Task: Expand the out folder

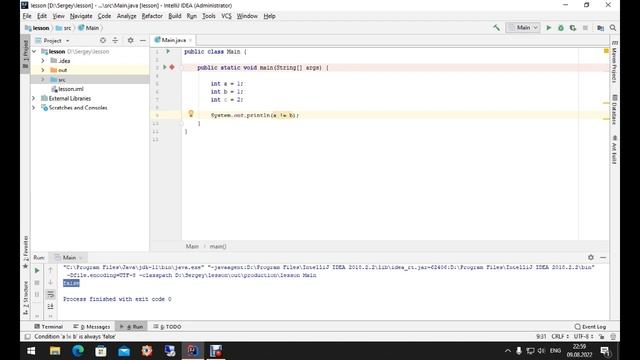Action: point(43,70)
